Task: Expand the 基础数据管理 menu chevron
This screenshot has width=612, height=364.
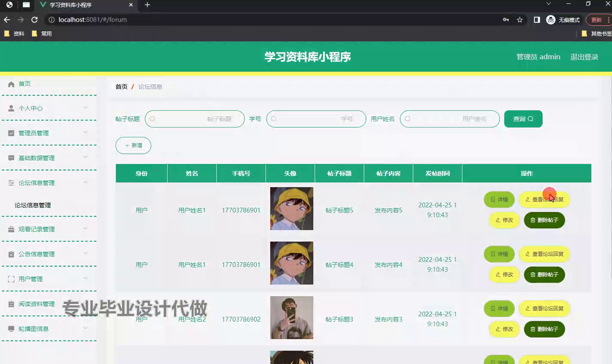Action: tap(85, 157)
